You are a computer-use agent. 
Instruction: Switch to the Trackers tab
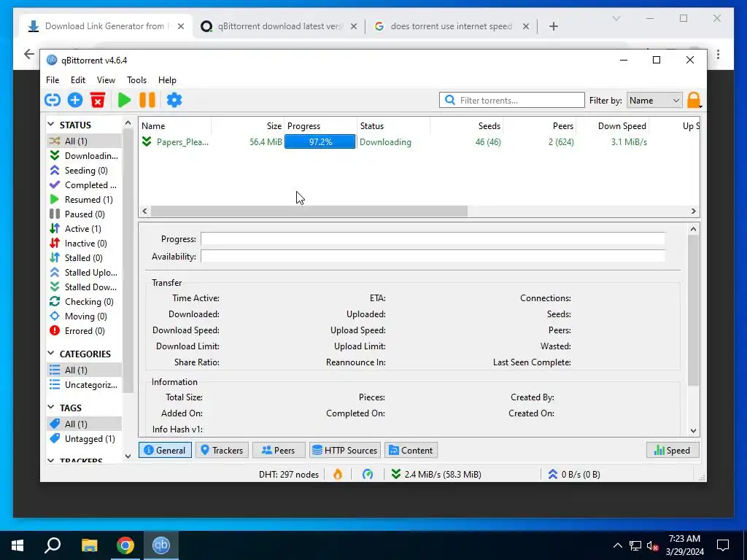[222, 450]
